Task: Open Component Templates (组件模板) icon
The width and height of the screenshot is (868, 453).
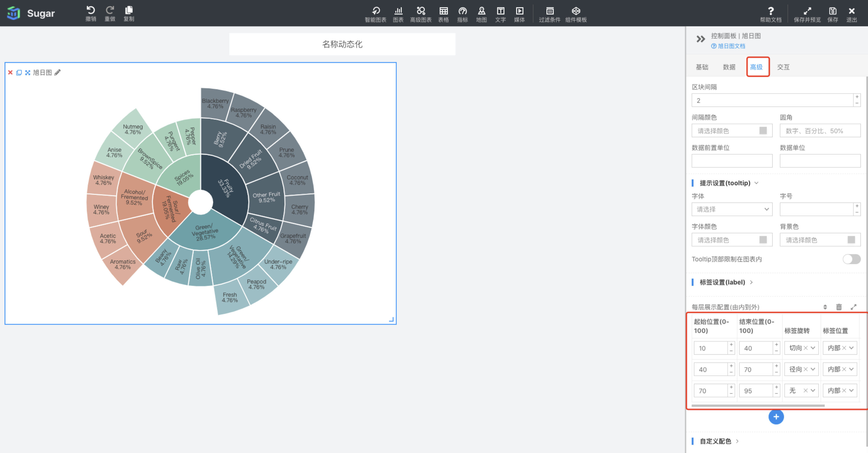Action: (x=576, y=11)
